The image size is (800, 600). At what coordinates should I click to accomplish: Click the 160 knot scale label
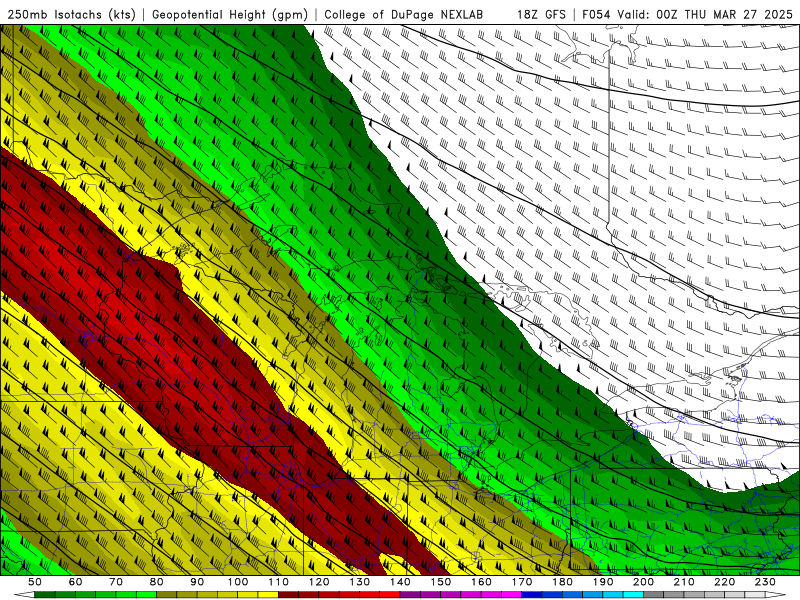click(x=481, y=582)
